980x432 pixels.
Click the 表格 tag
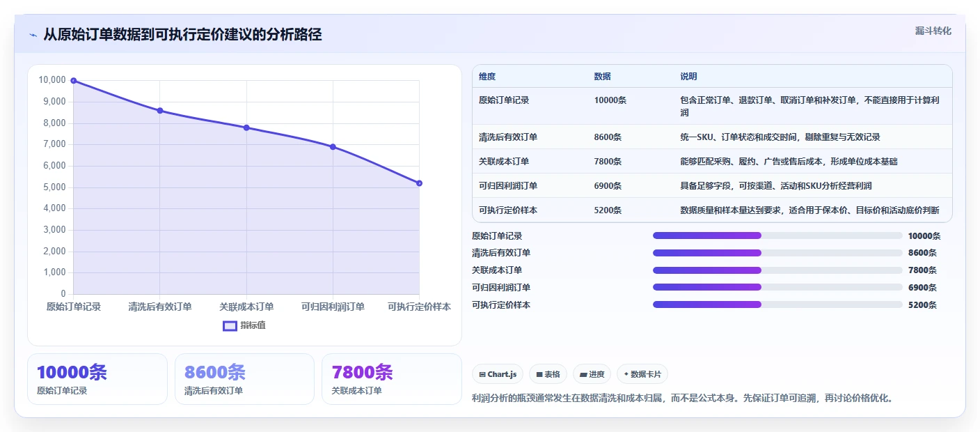pos(548,374)
